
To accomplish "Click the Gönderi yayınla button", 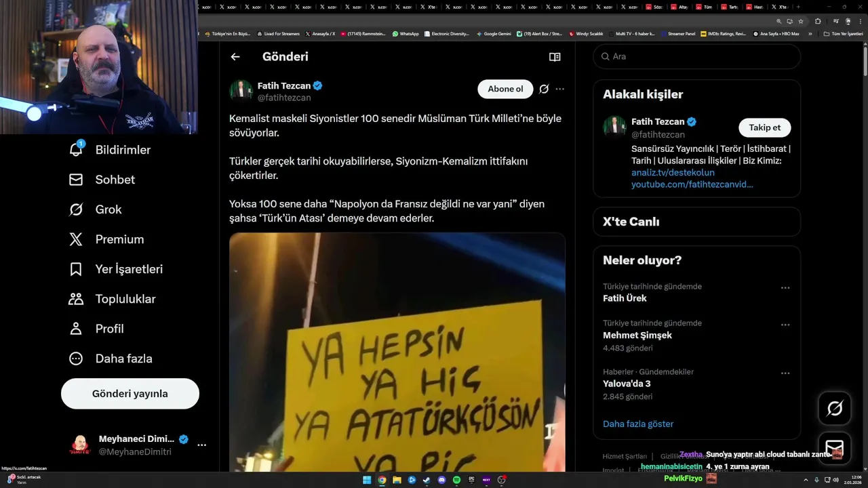I will tap(130, 394).
